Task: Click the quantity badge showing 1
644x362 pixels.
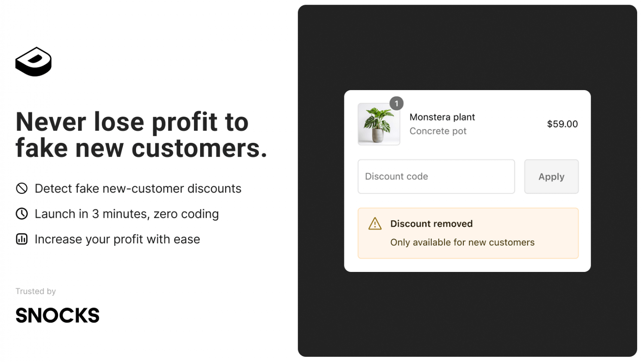Action: (396, 103)
